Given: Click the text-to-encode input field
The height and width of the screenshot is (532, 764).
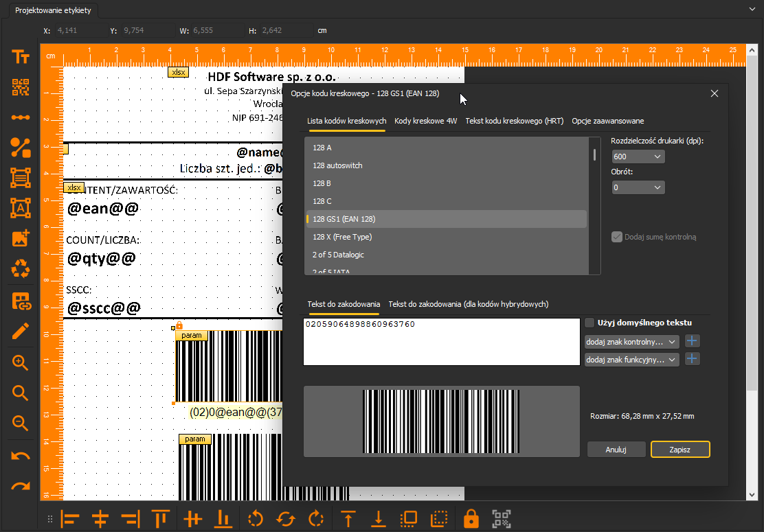Looking at the screenshot, I should [442, 342].
